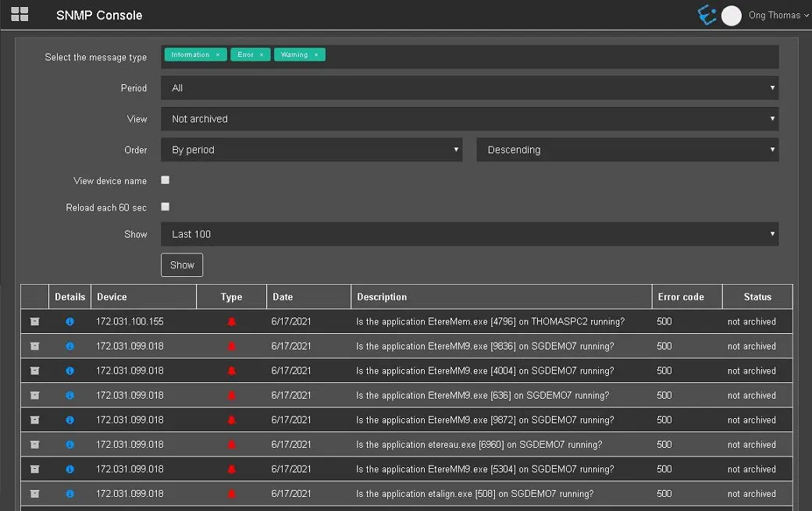Open details info icon for etalign.exe row
Screen dimensions: 812x511
[x=69, y=494]
